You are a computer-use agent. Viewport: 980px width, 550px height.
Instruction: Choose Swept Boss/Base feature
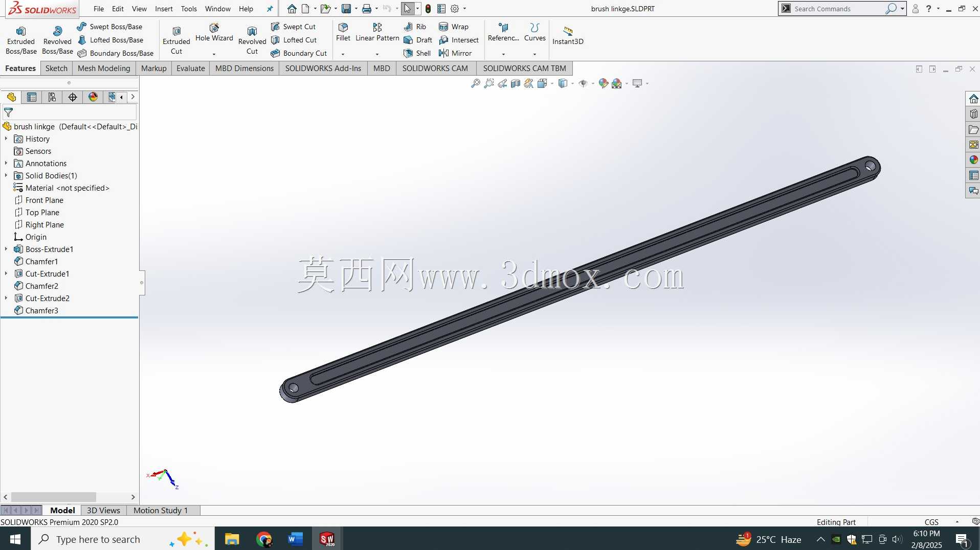coord(109,27)
